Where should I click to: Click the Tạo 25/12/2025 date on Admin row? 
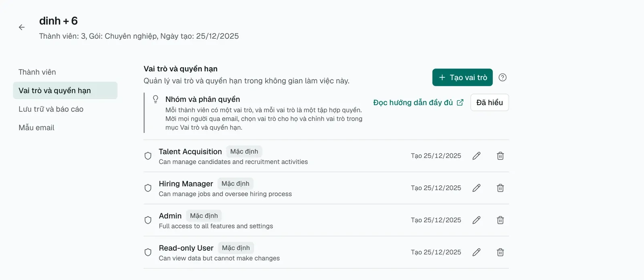click(436, 220)
